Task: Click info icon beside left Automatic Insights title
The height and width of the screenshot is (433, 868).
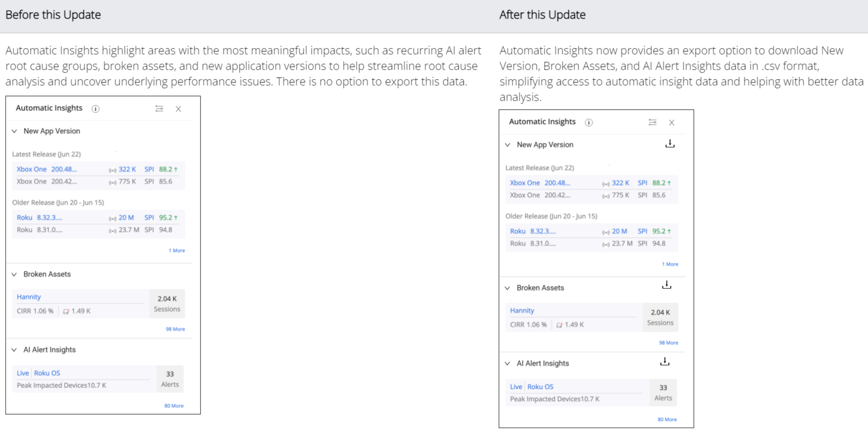Action: 96,109
